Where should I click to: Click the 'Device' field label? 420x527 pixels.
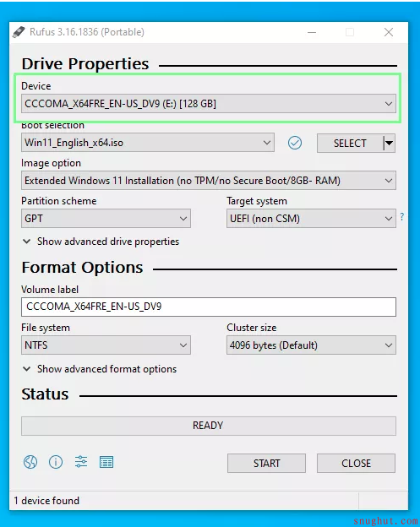click(36, 86)
